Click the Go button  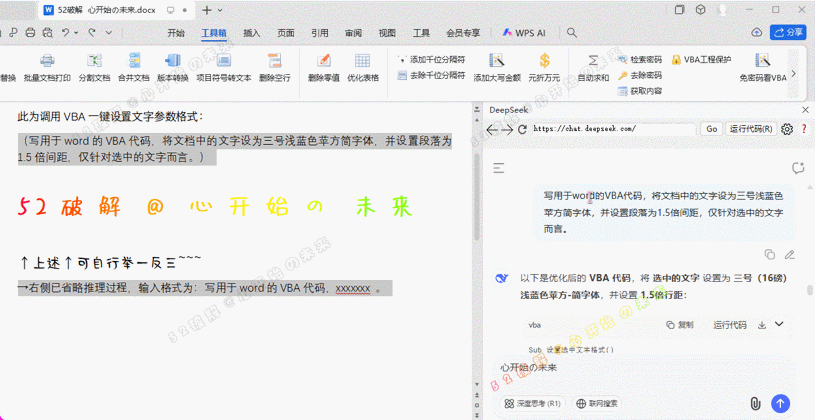(712, 129)
